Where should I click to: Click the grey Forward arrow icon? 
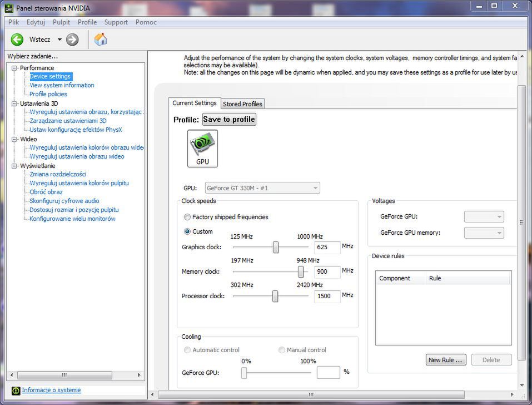click(x=72, y=39)
